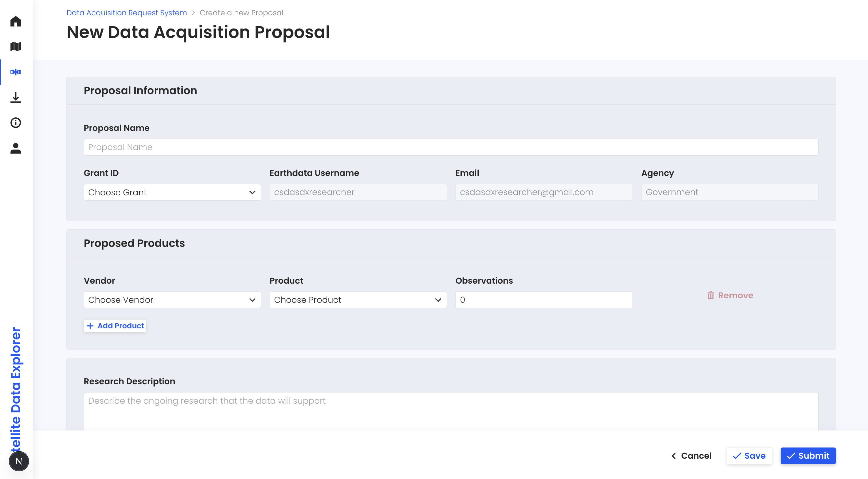
Task: Cancel the new proposal
Action: [x=691, y=456]
